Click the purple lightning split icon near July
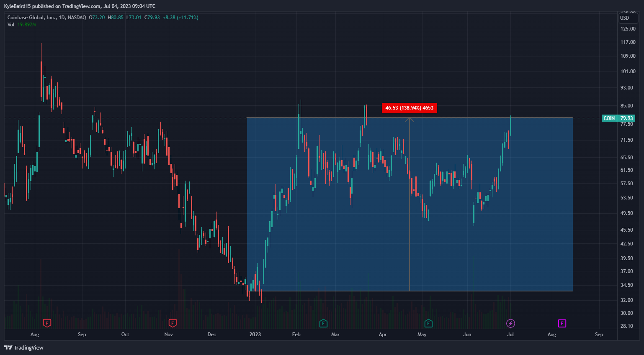 click(511, 323)
